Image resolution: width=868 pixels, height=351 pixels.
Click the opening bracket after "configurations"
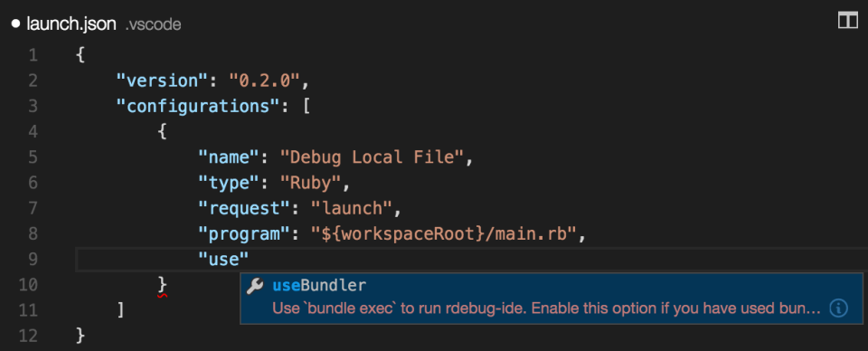307,107
